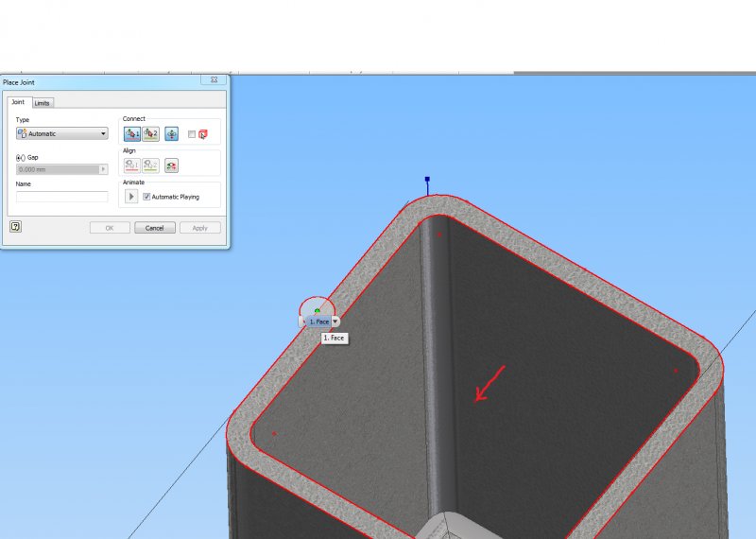Open the joint Type dropdown
Screen dimensions: 756x539
[x=61, y=133]
